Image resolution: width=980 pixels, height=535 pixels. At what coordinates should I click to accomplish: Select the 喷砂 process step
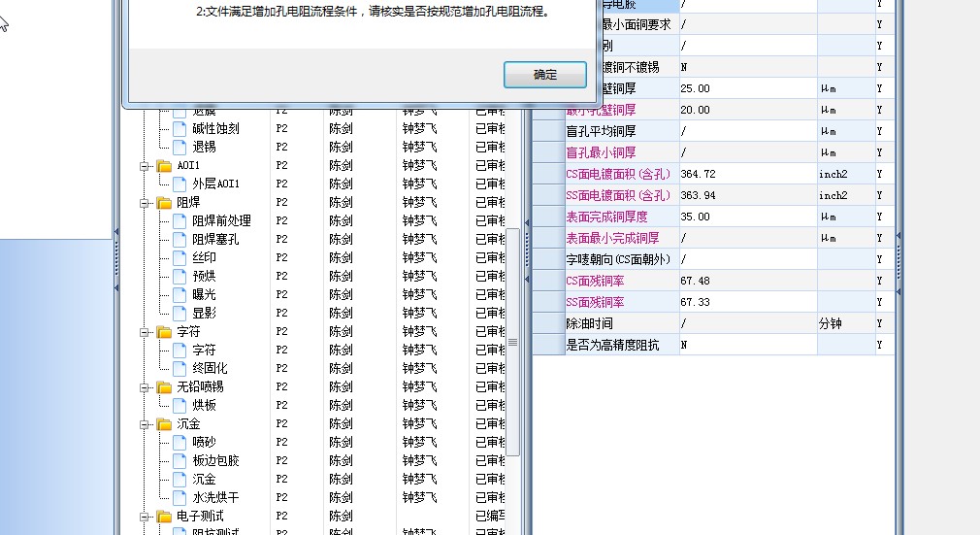(x=204, y=442)
